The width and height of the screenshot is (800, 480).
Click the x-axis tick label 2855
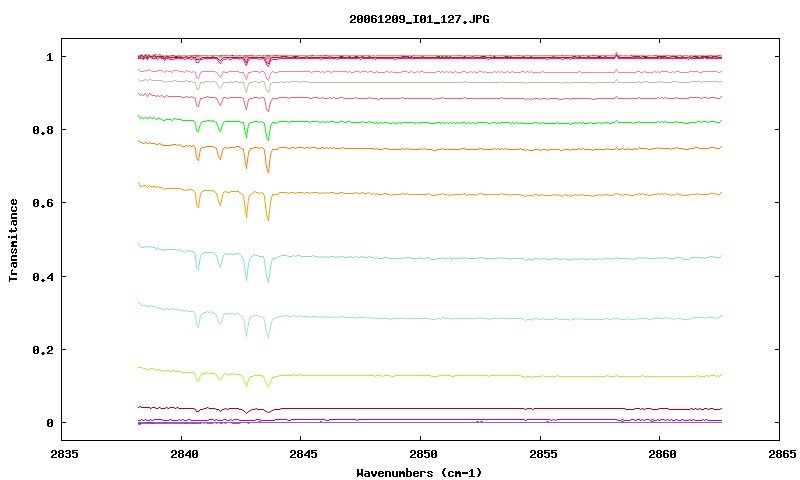(x=542, y=454)
